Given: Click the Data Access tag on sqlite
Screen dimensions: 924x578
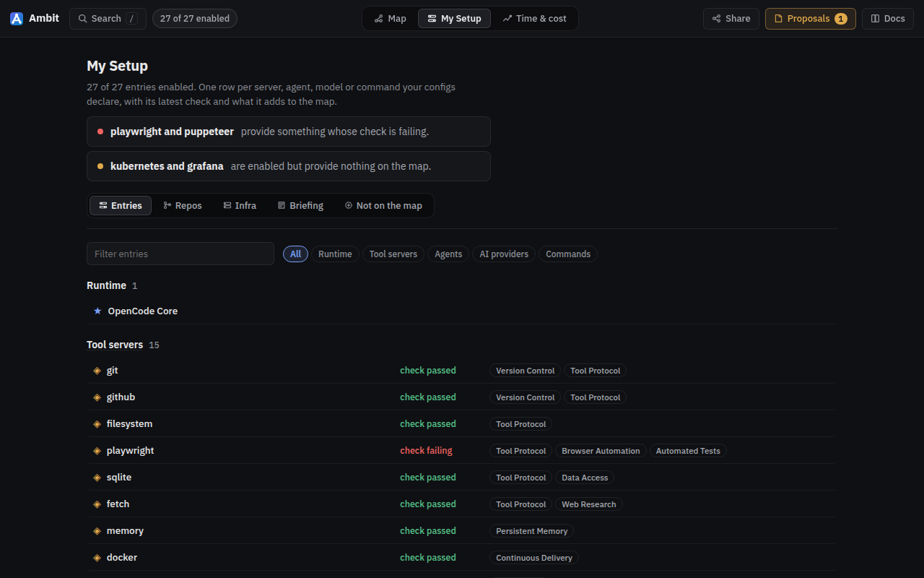Looking at the screenshot, I should [x=585, y=478].
